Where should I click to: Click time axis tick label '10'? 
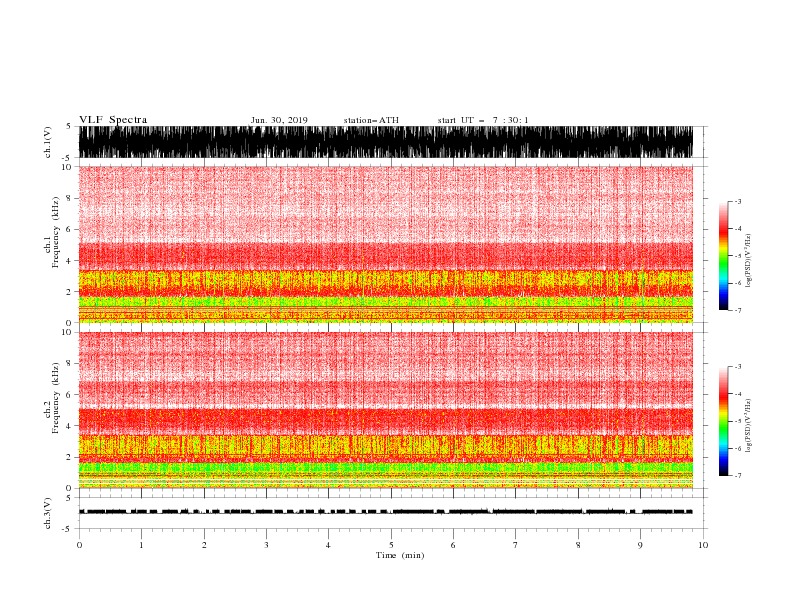tap(703, 545)
